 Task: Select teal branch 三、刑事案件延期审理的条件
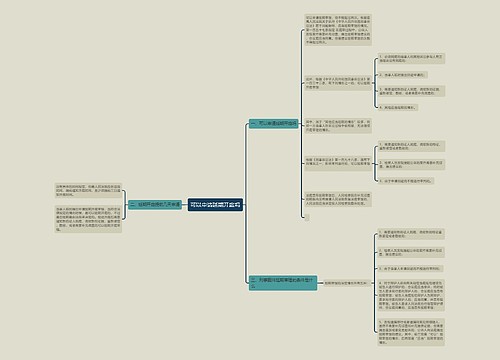283,283
